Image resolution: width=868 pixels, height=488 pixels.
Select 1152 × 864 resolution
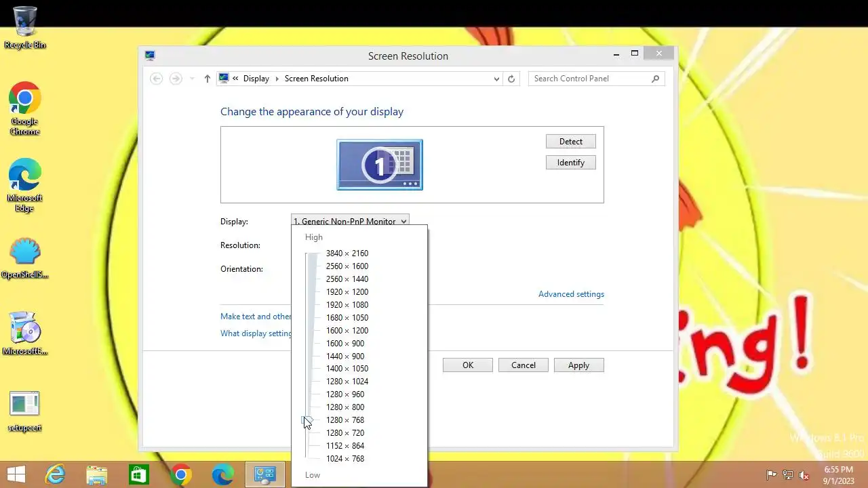click(345, 446)
